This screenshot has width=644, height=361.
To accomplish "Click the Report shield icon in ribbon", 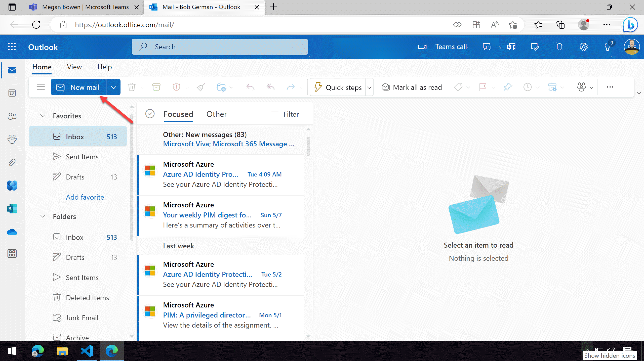I will point(176,87).
